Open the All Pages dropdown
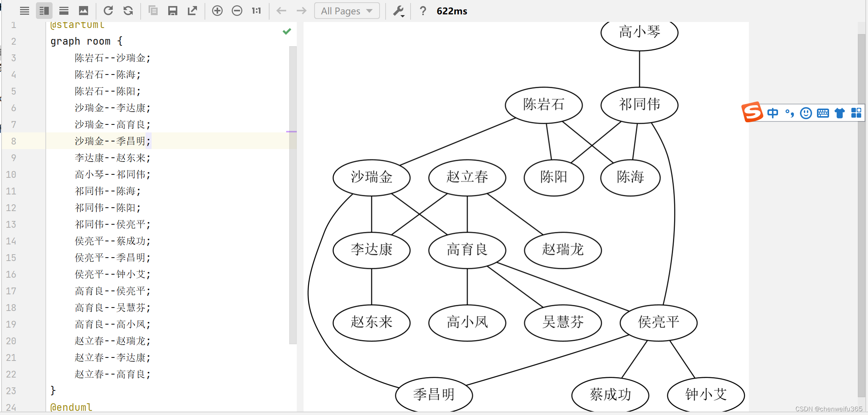Screen dimensions: 868x415 click(x=347, y=11)
